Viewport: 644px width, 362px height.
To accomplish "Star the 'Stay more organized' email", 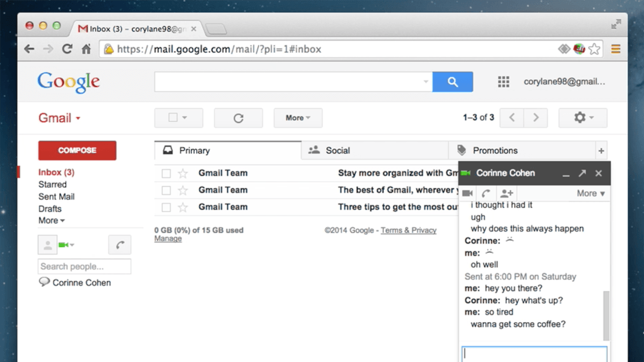I will (183, 173).
